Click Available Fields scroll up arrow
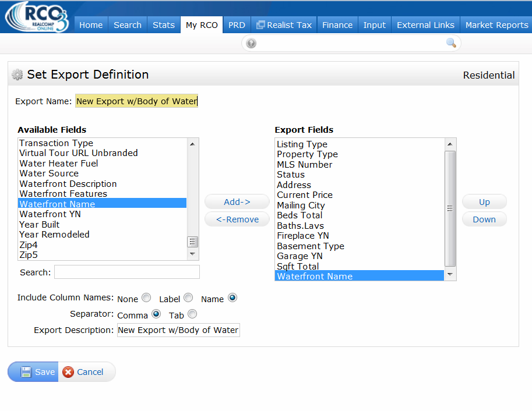Screen dimensions: 532x411 193,144
